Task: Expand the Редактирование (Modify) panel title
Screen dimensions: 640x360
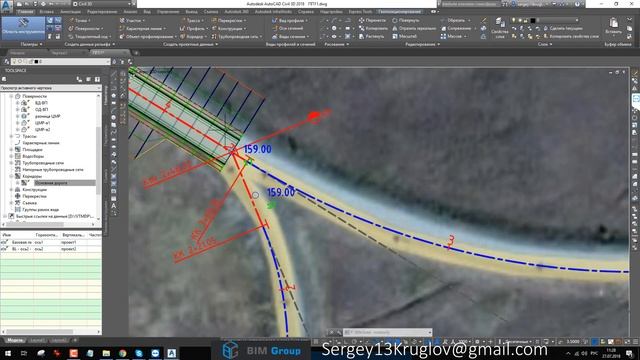Action: [423, 44]
